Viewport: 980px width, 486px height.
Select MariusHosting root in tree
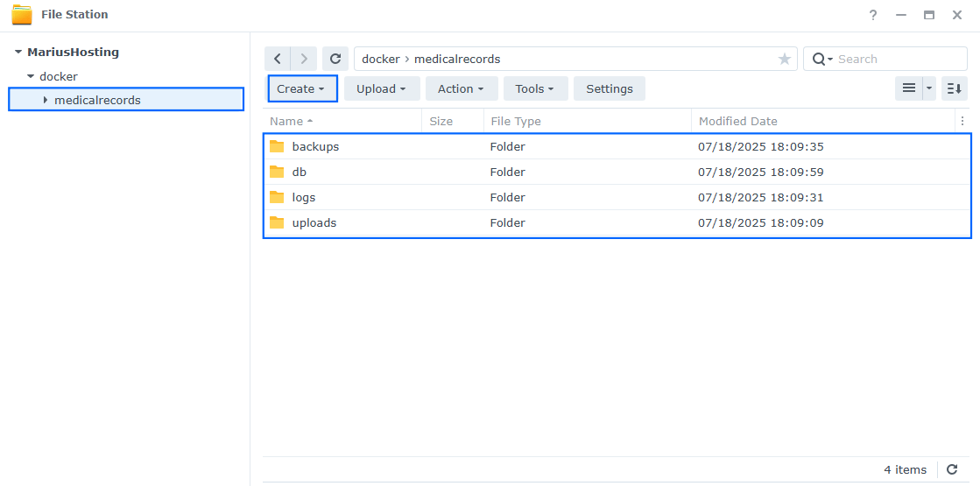(x=73, y=53)
